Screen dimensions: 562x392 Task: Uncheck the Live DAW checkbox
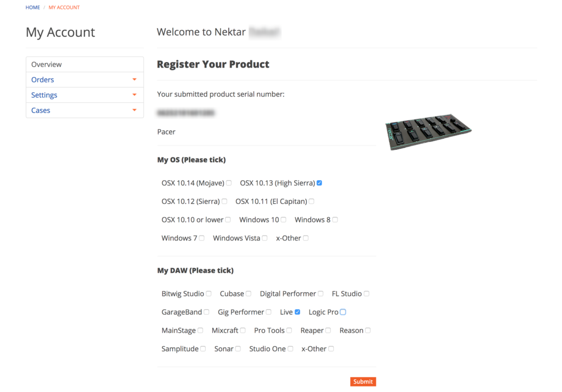click(x=297, y=312)
